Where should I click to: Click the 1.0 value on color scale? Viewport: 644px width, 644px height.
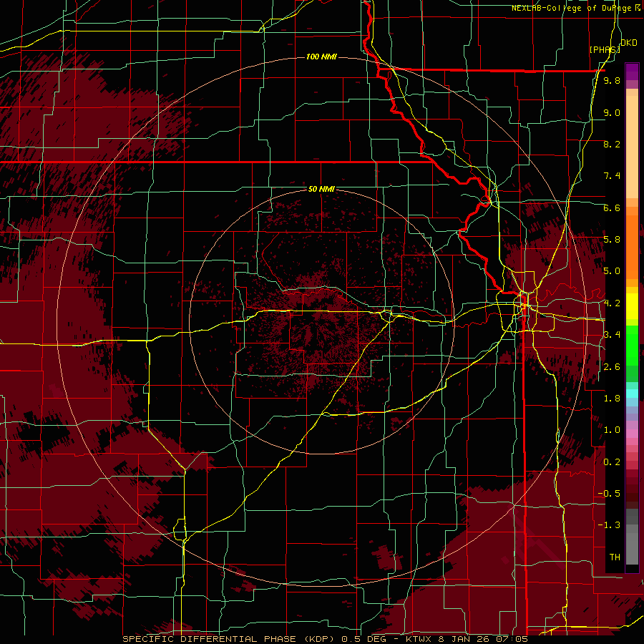click(612, 430)
